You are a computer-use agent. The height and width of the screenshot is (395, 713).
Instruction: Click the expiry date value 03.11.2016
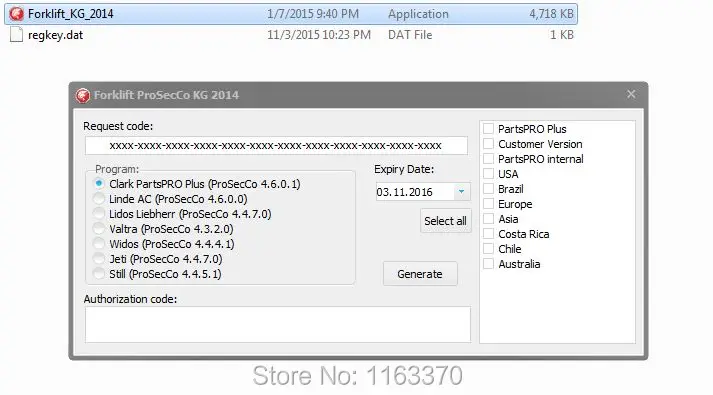click(404, 192)
